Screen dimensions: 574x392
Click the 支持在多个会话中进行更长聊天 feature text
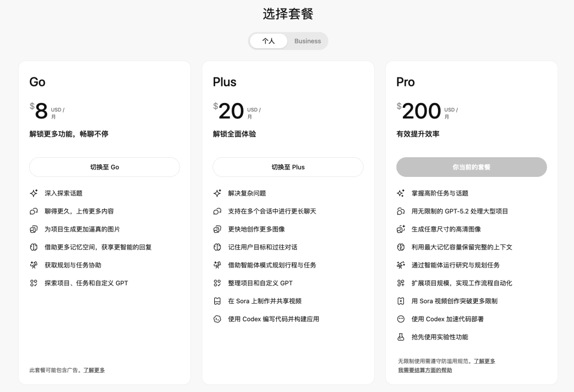coord(272,211)
